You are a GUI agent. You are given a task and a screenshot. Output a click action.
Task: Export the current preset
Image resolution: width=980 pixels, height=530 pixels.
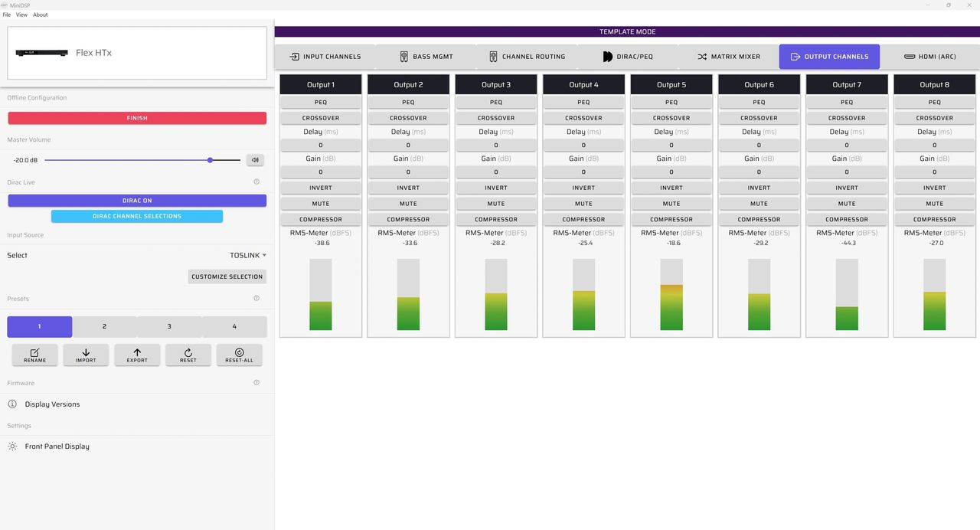pos(137,355)
